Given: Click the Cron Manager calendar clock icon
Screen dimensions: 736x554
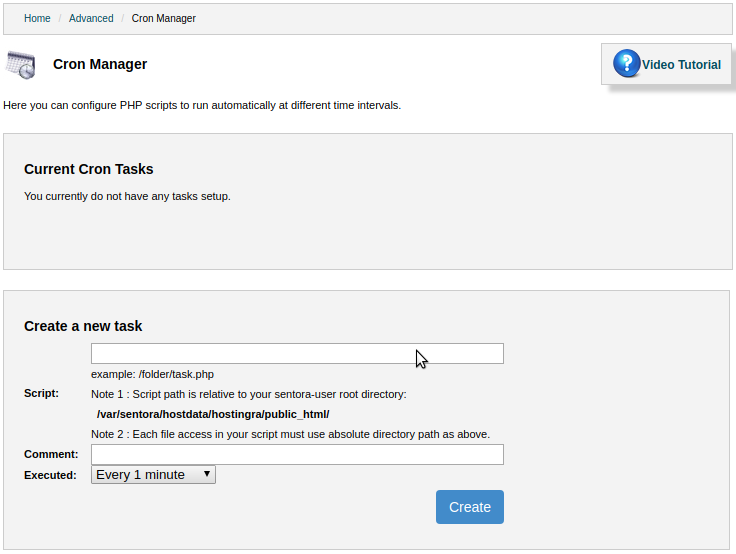Looking at the screenshot, I should [x=21, y=65].
